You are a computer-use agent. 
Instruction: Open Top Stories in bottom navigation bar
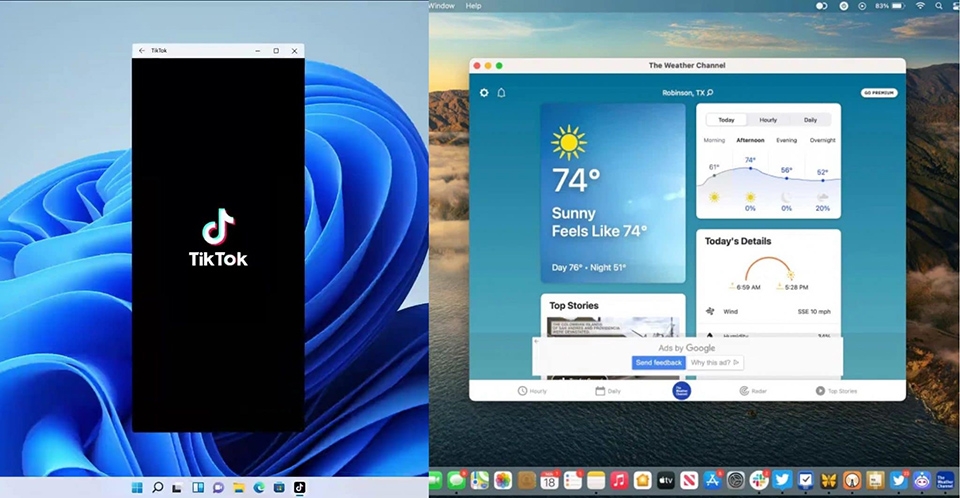point(836,391)
